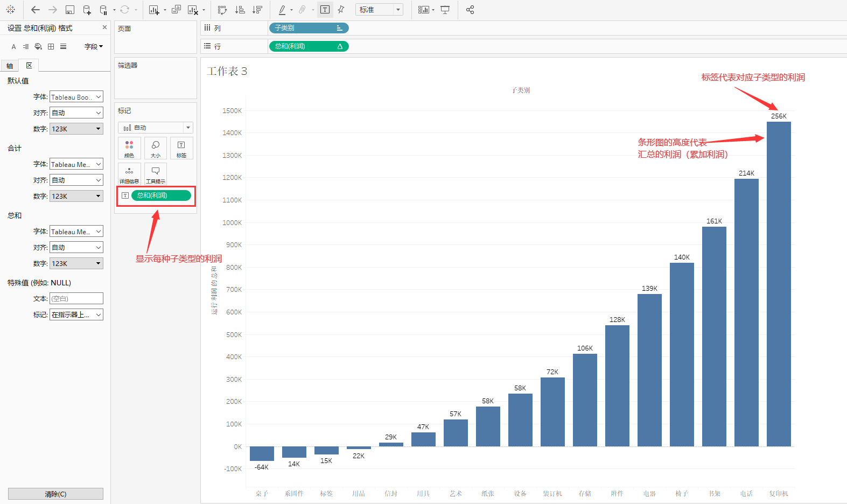This screenshot has height=504, width=847.
Task: Open 默认值 字体 Tableau Boo.. dropdown
Action: (x=76, y=97)
